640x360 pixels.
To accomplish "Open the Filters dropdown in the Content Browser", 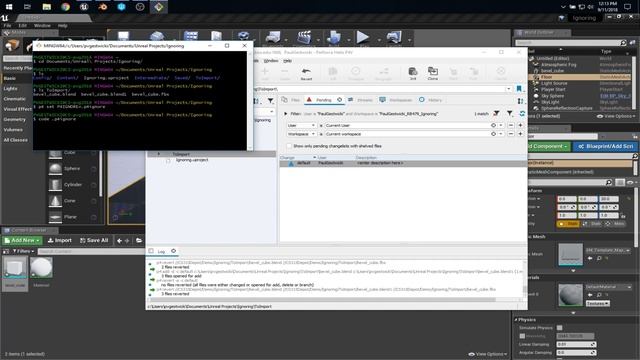I will click(x=24, y=251).
